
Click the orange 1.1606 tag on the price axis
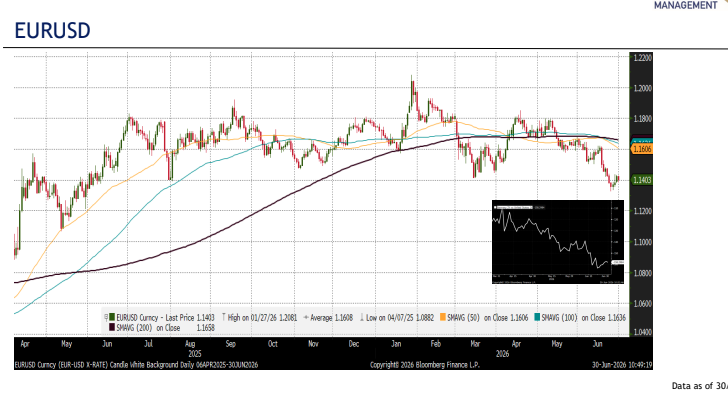(x=642, y=149)
